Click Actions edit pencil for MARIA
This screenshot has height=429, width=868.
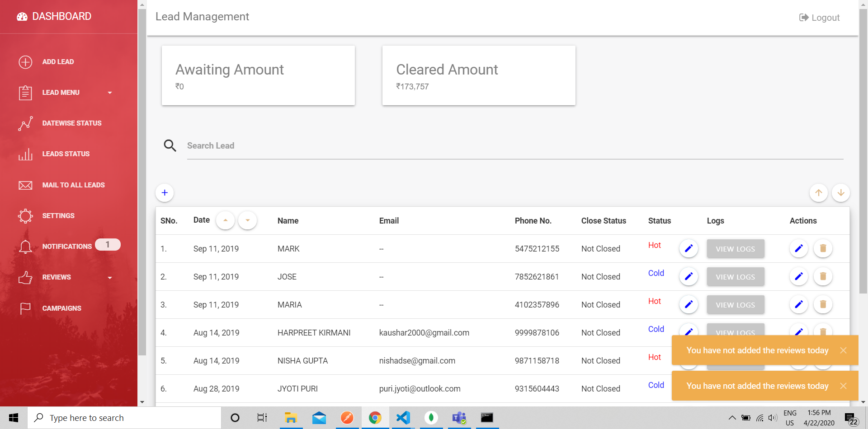pos(799,304)
